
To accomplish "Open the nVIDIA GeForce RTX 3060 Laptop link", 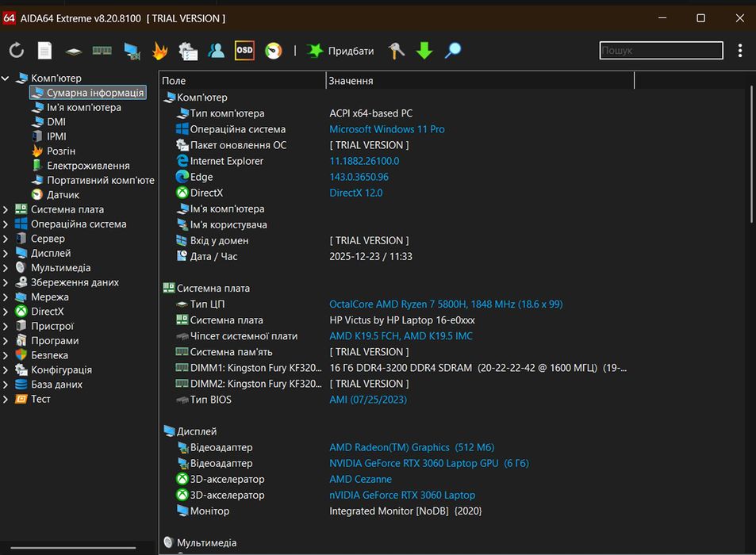I will [x=402, y=495].
